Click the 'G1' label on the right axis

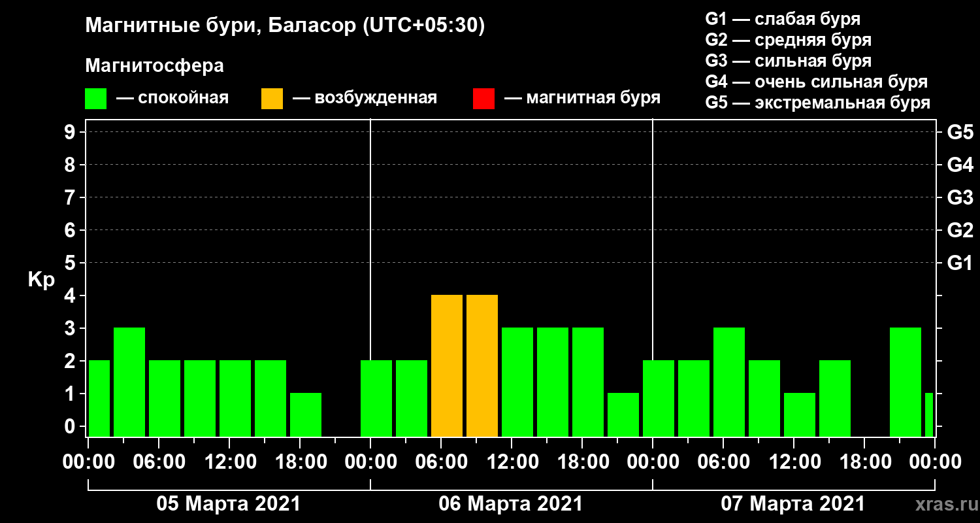(960, 263)
